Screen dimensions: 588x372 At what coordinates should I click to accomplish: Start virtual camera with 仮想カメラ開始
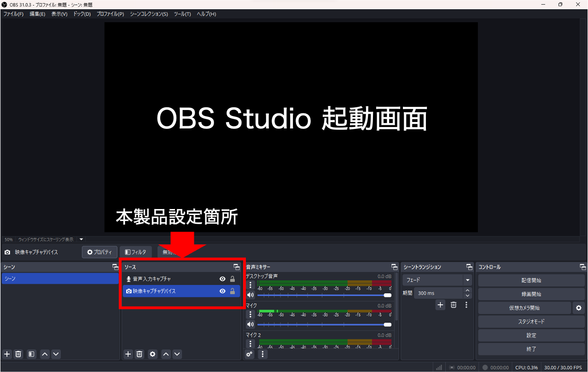click(x=524, y=308)
